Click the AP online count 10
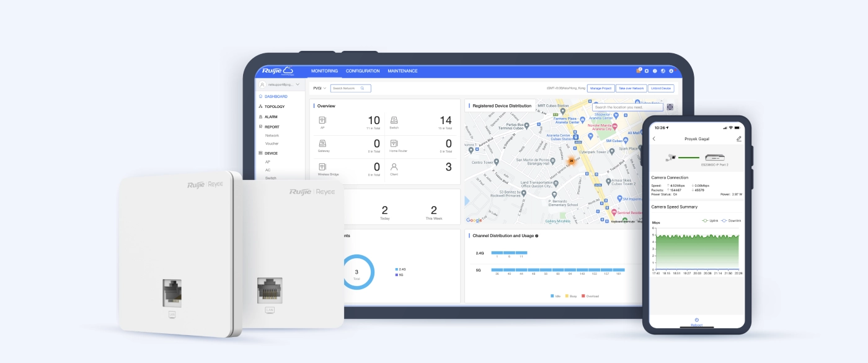This screenshot has height=363, width=868. click(x=374, y=120)
